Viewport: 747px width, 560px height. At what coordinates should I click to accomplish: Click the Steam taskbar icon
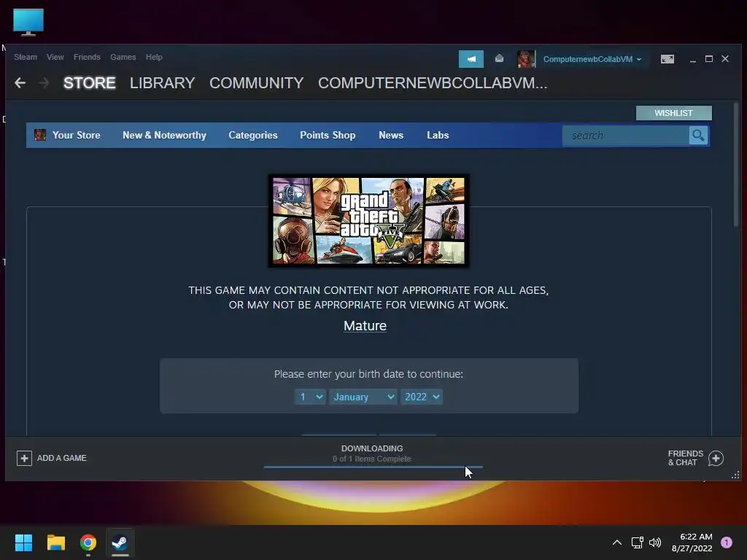120,542
